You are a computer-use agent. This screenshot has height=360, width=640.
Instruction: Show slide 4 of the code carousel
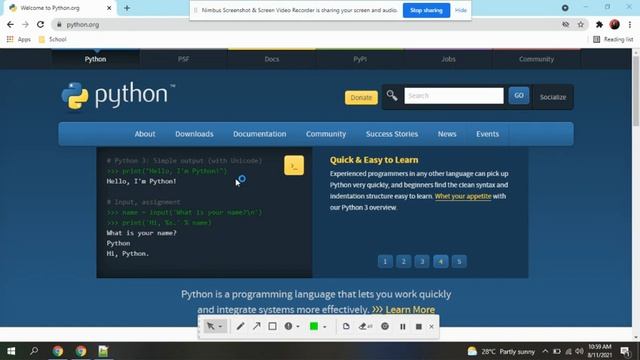(440, 261)
